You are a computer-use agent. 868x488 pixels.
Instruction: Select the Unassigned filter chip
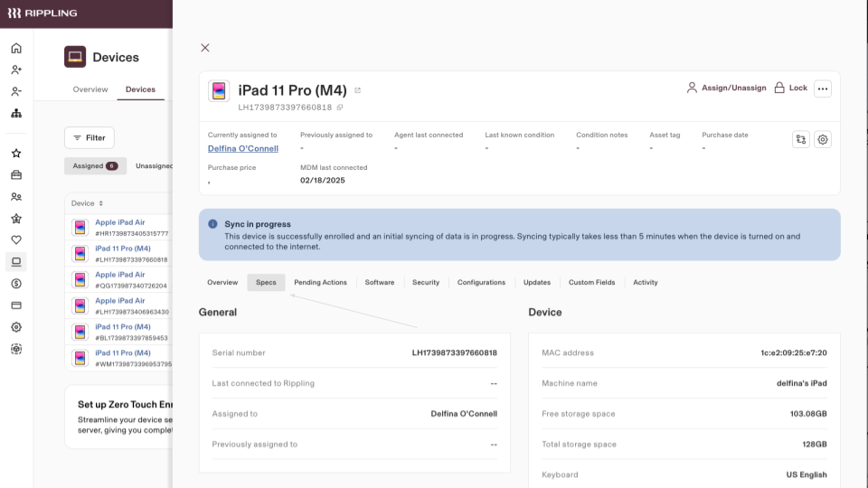tap(154, 166)
